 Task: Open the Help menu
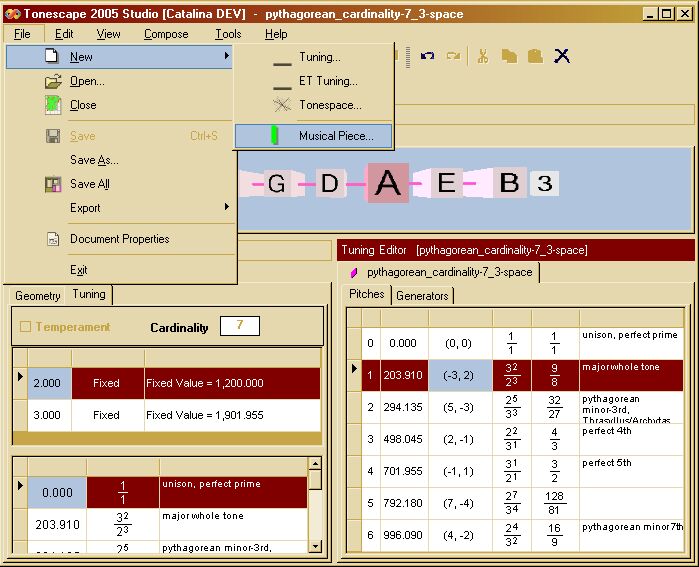tap(276, 34)
